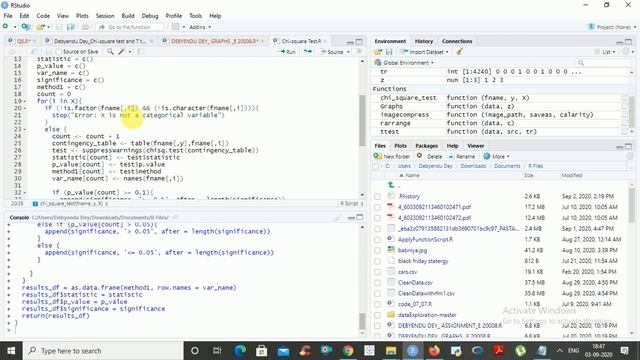Tick checkbox beside .Rhistory file
This screenshot has width=640, height=360.
click(377, 197)
